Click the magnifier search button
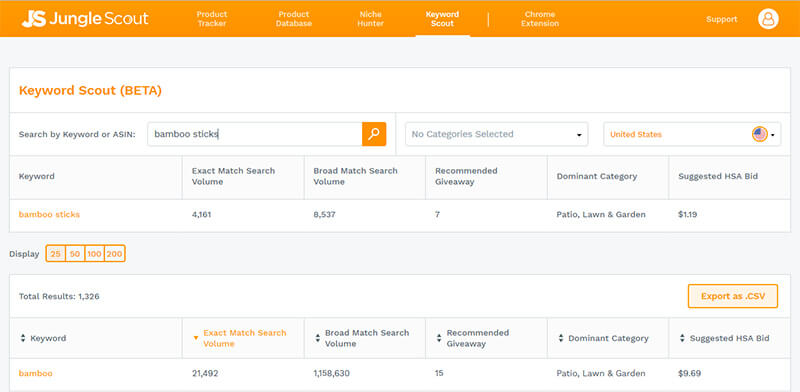800x392 pixels. (374, 134)
